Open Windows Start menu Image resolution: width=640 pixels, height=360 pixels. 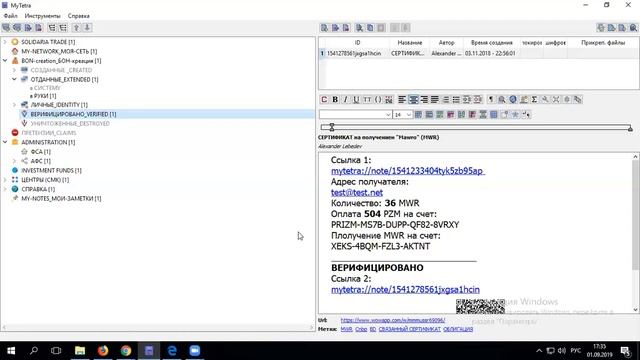(11, 351)
